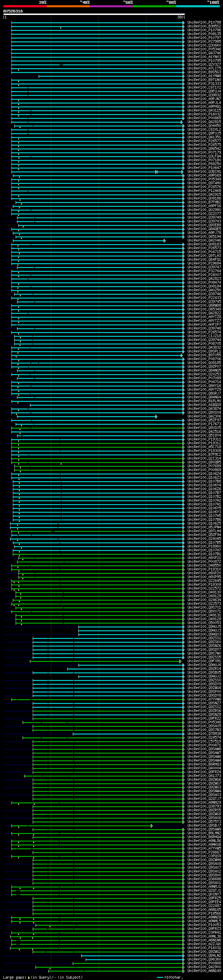223x980 pixels.
Task: Open the UniRef100_A6N149 hit label
Action: 204,971
